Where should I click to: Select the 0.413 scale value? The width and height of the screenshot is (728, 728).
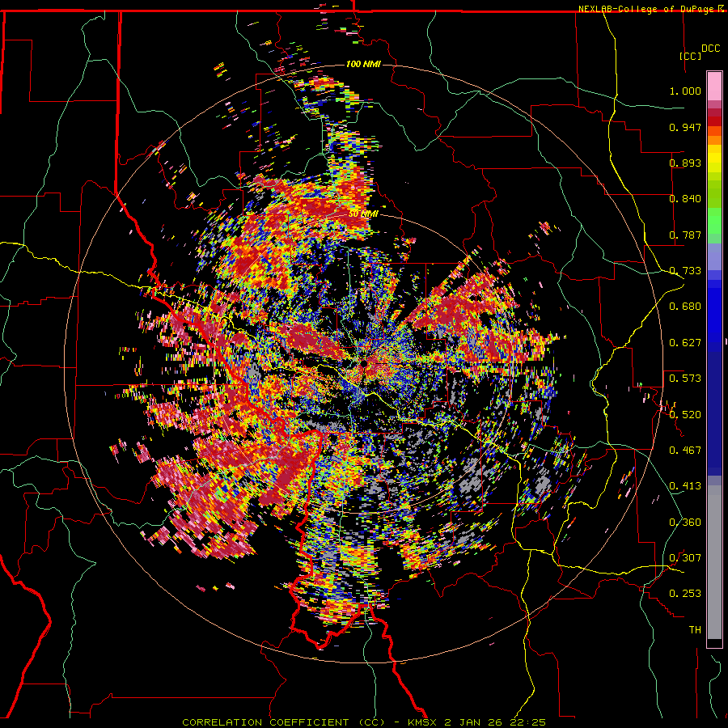click(685, 486)
